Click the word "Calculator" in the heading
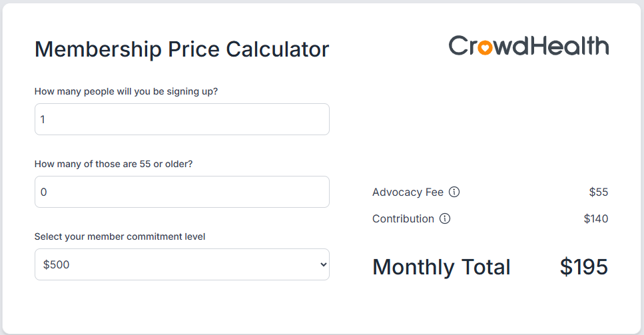This screenshot has height=335, width=644. 277,49
